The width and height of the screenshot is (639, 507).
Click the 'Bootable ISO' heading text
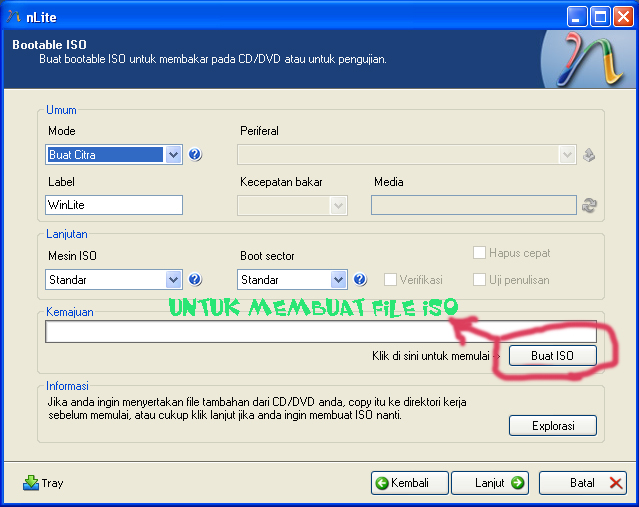[x=49, y=44]
